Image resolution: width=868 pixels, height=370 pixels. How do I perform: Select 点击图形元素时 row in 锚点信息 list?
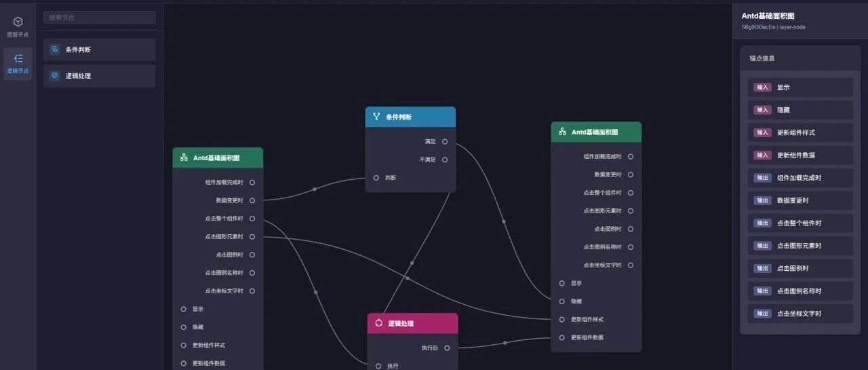[x=800, y=246]
